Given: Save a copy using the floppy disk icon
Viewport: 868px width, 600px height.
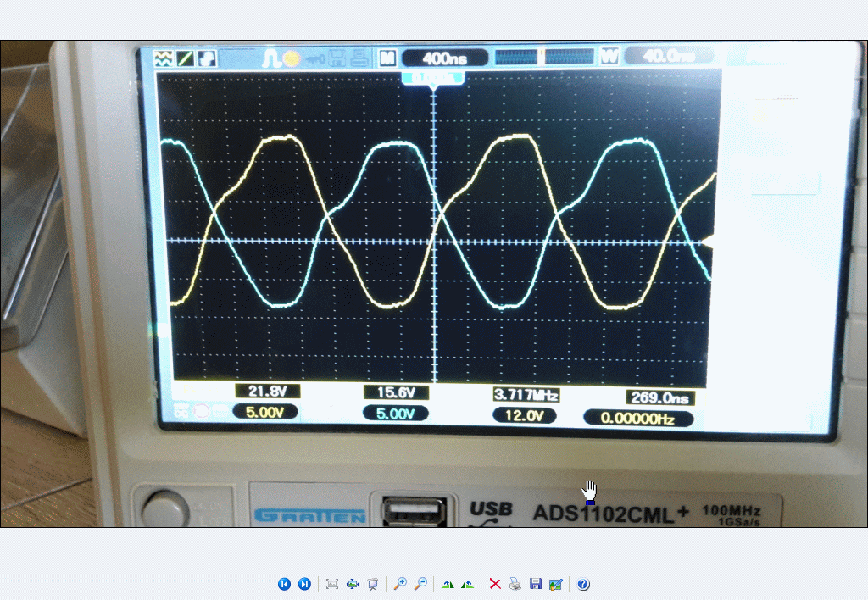Looking at the screenshot, I should [535, 584].
